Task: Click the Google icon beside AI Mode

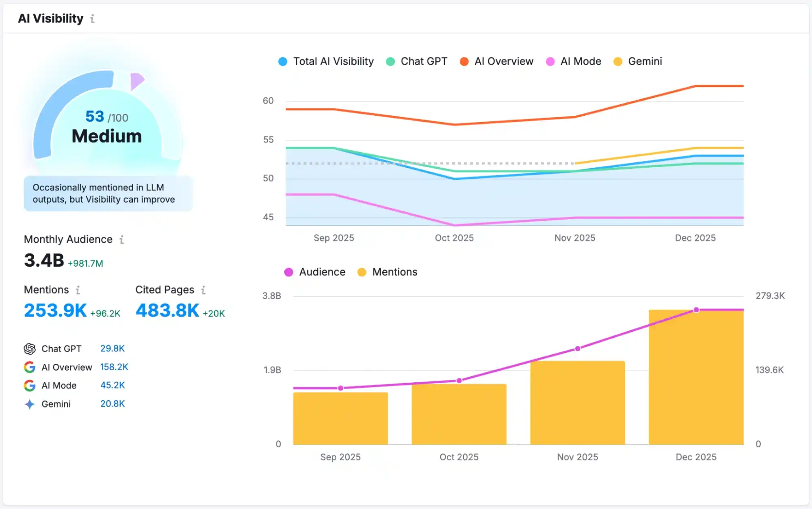Action: coord(29,385)
